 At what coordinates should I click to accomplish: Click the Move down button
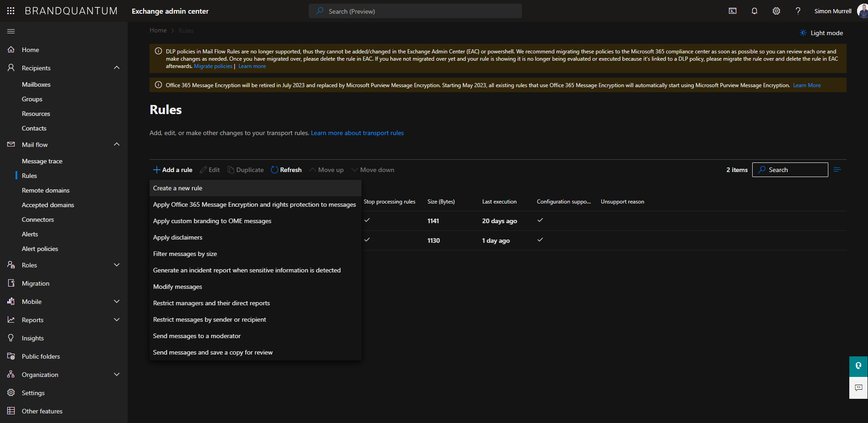[372, 170]
